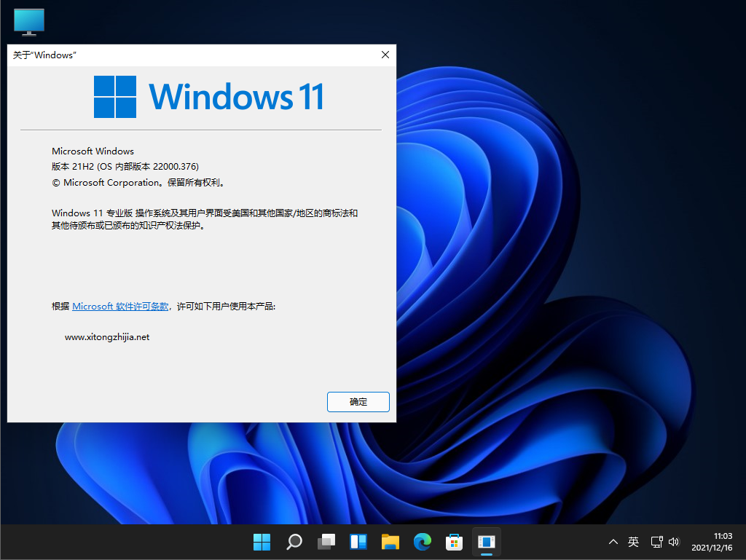Viewport: 746px width, 560px height.
Task: Open Task View on the taskbar
Action: (326, 542)
